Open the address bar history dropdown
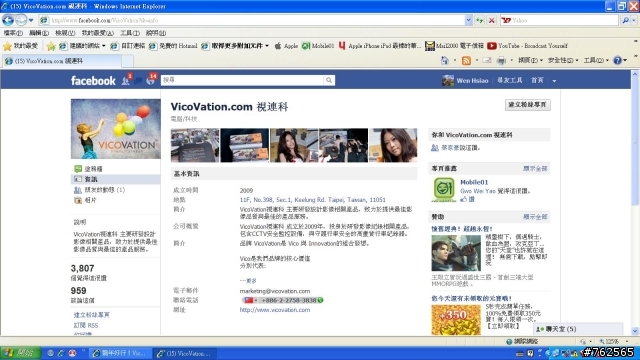The image size is (640, 360). [x=468, y=20]
